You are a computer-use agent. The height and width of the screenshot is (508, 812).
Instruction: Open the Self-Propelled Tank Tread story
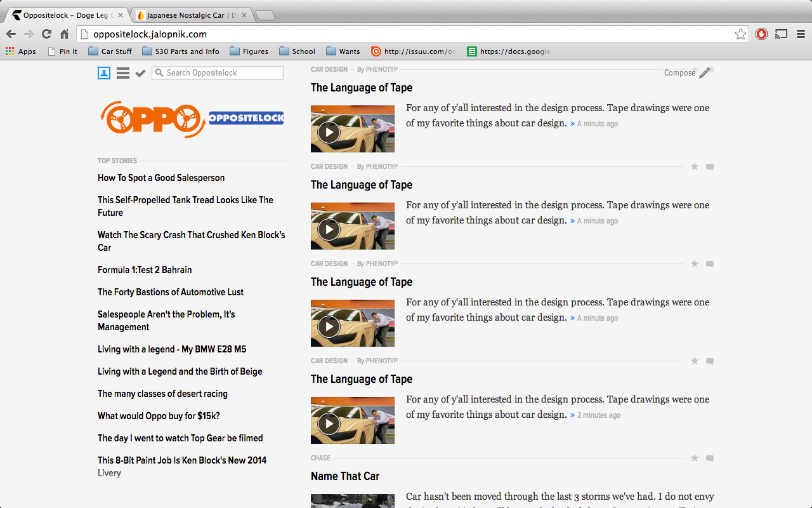click(x=185, y=206)
